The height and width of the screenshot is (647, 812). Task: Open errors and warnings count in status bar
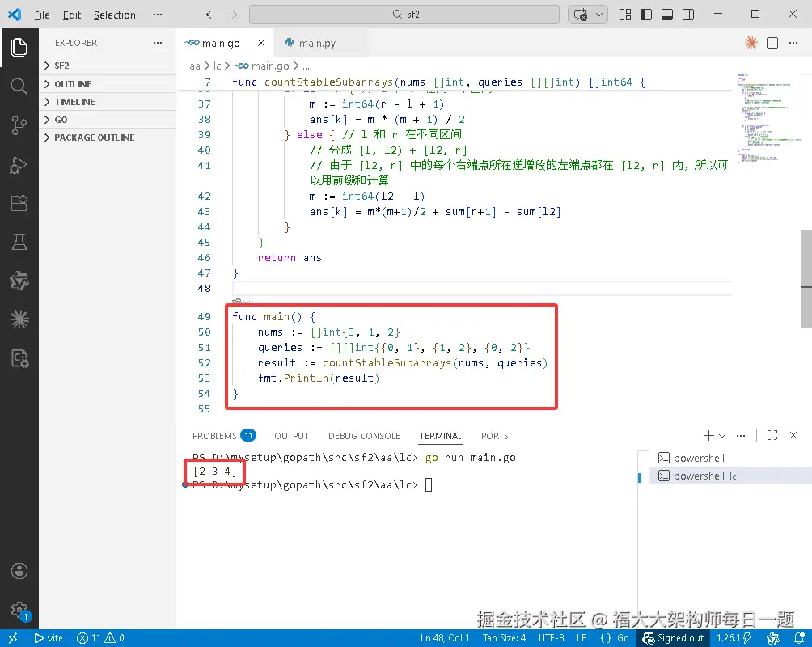click(x=100, y=638)
